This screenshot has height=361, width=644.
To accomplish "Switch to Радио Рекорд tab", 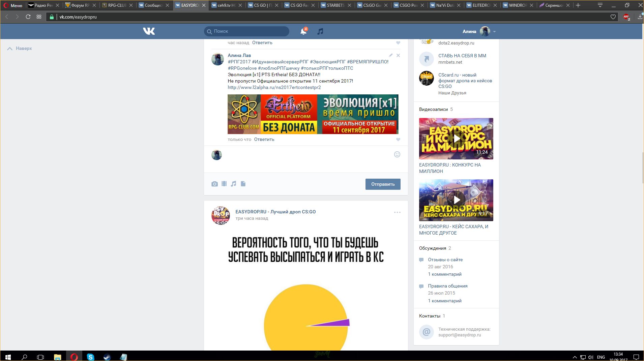I will point(44,5).
